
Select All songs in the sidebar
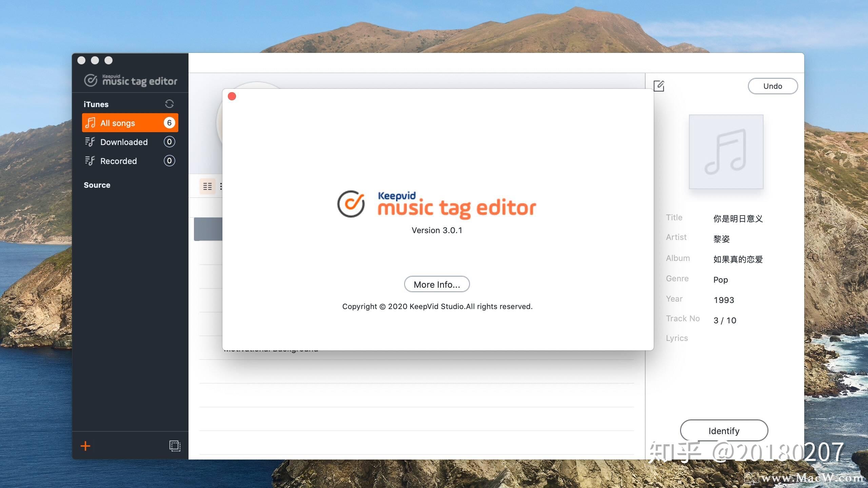130,123
